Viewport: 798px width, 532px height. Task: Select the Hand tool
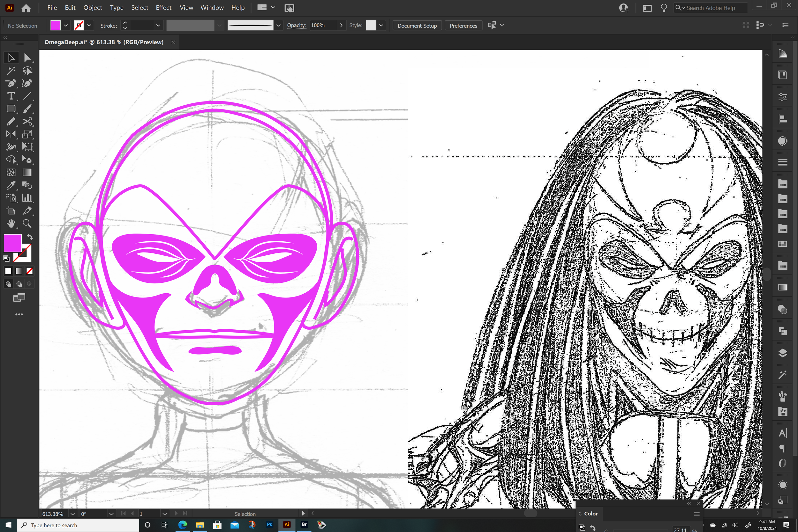pos(11,224)
